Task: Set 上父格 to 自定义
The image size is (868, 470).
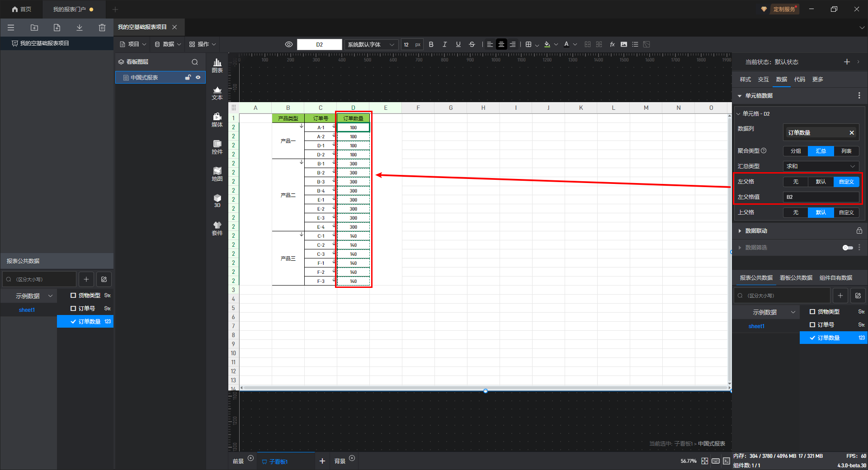Action: point(846,212)
